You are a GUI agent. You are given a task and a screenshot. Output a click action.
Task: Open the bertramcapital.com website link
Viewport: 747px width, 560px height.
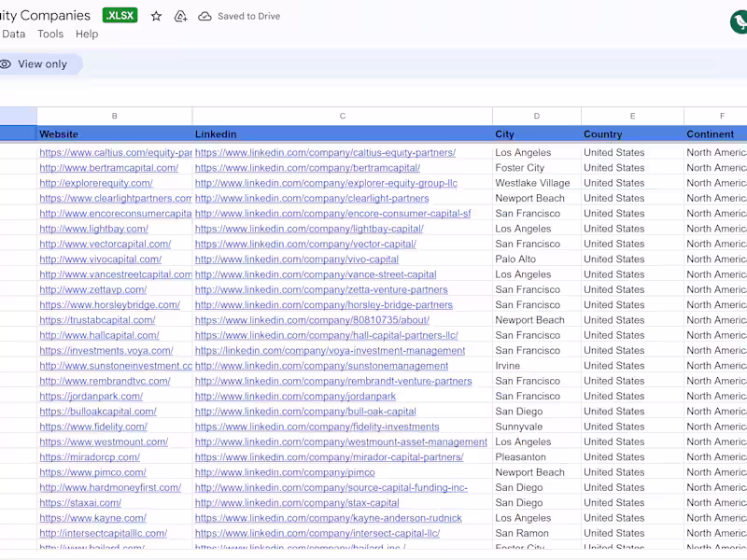click(x=108, y=168)
